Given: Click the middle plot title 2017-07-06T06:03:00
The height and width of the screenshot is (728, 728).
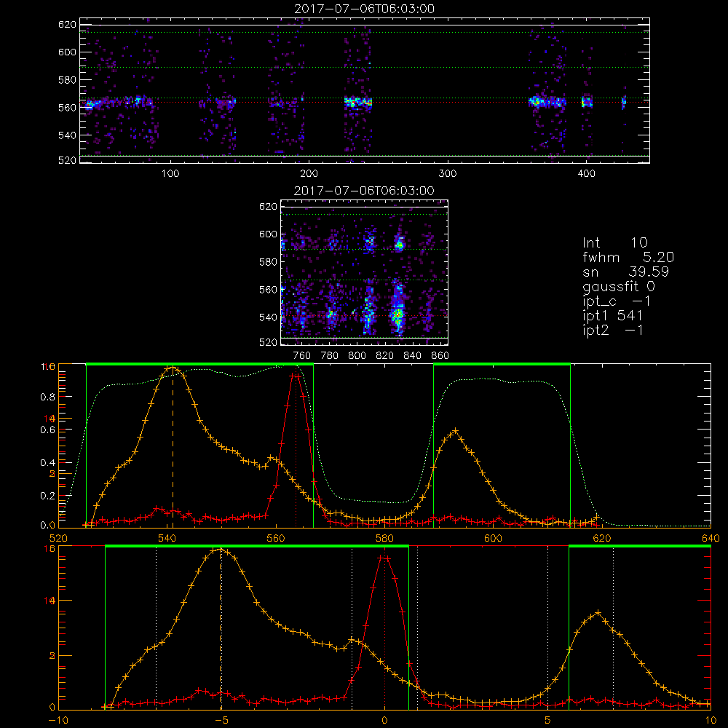Looking at the screenshot, I should [365, 191].
